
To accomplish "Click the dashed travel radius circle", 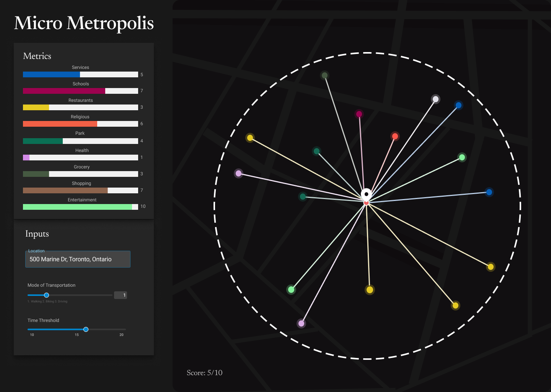I will [x=367, y=53].
